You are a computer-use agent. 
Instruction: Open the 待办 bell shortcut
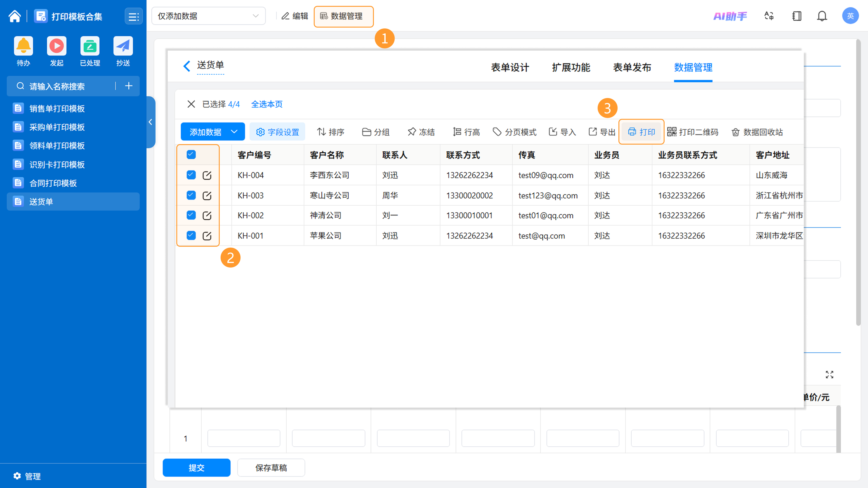tap(23, 51)
